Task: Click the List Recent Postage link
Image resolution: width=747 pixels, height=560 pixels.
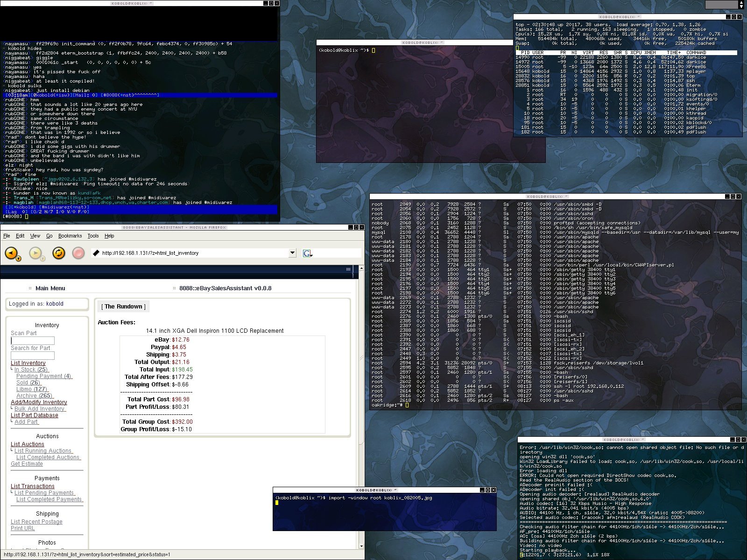Action: [36, 522]
